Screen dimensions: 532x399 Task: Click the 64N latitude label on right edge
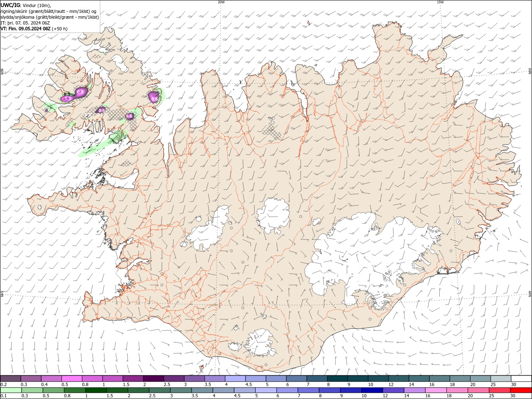click(530, 294)
